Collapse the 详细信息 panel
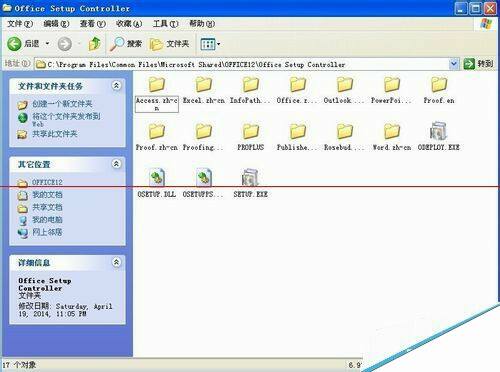 pos(116,262)
